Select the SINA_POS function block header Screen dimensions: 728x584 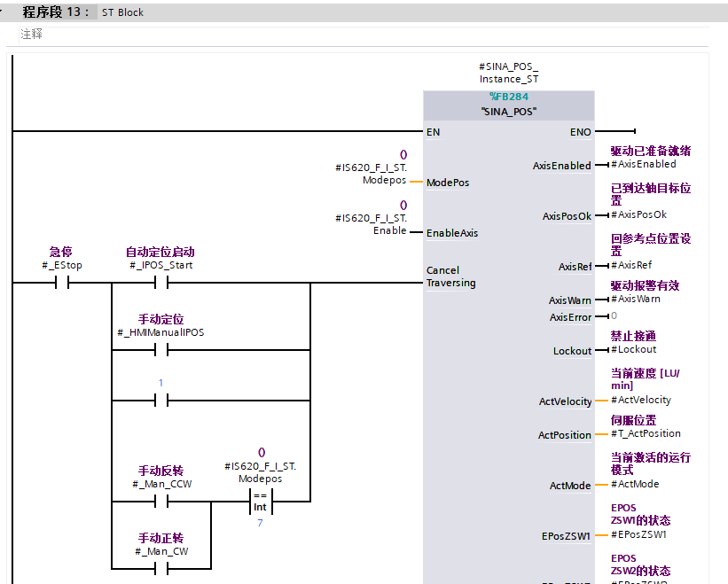click(x=508, y=113)
